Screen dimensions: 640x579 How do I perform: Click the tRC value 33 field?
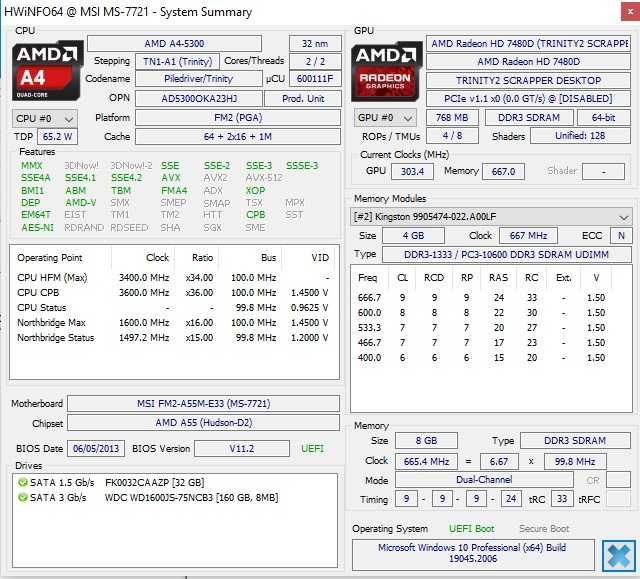(562, 499)
